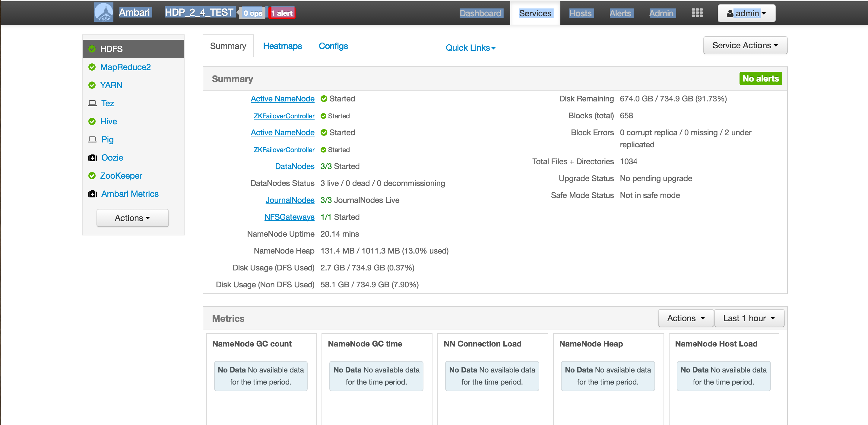Image resolution: width=868 pixels, height=425 pixels.
Task: Click the status icon next to Hive
Action: pos(92,121)
